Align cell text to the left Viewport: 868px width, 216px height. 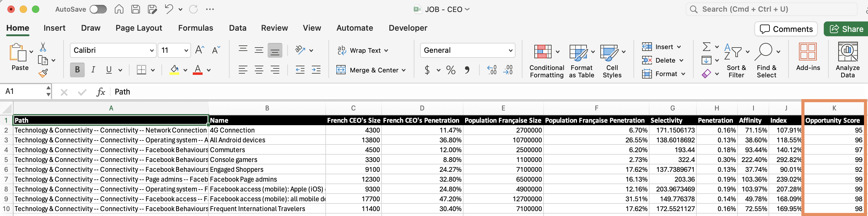(243, 70)
